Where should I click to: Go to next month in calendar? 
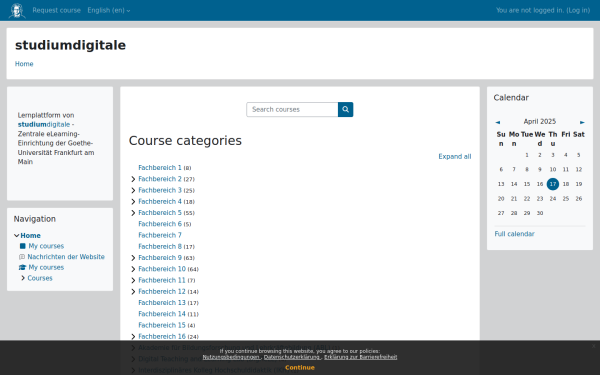tap(582, 122)
